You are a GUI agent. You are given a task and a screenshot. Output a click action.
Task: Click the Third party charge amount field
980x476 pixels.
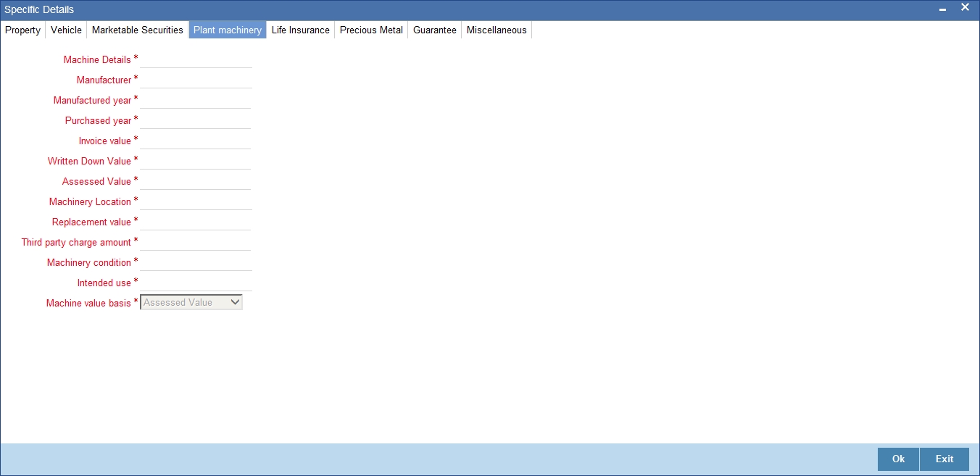tap(196, 243)
